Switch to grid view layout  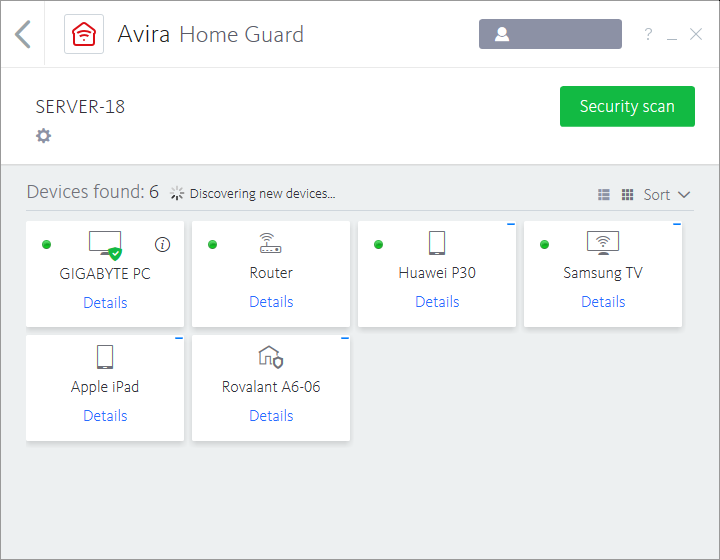[x=627, y=195]
